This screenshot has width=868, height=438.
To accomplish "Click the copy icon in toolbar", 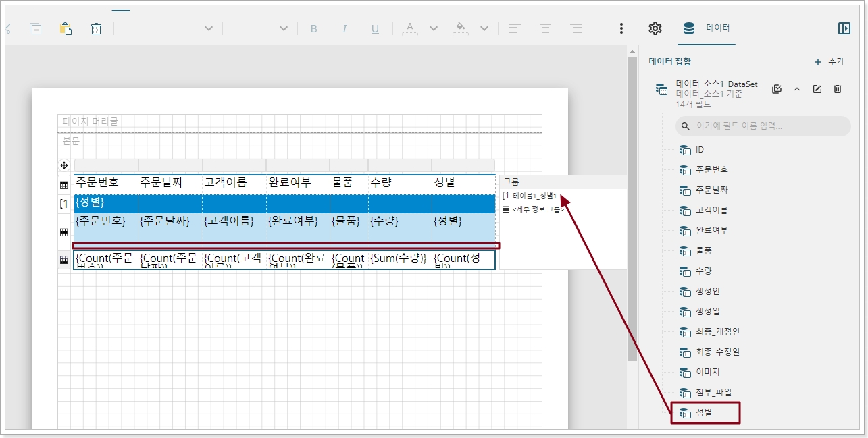I will [x=35, y=28].
